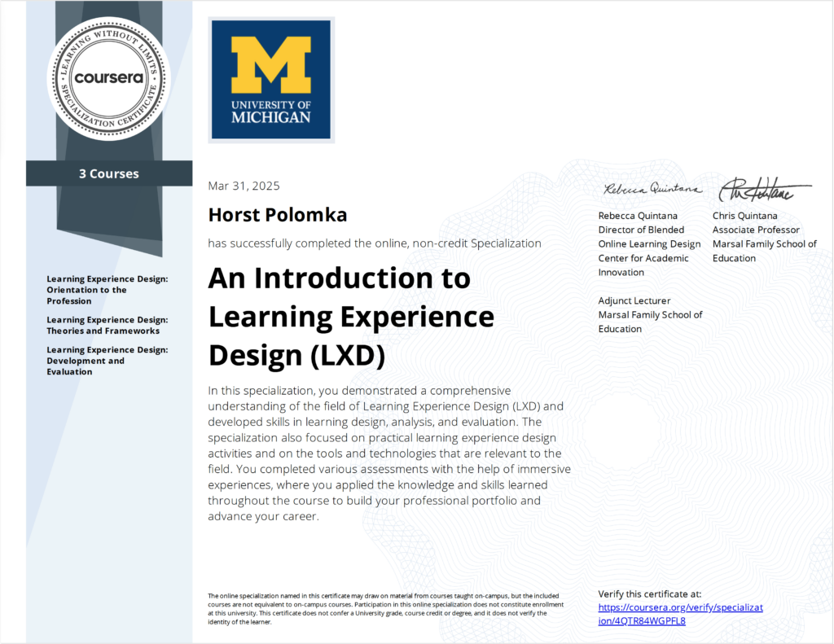Click "Director of Blended Online Learning Design" title

click(649, 237)
